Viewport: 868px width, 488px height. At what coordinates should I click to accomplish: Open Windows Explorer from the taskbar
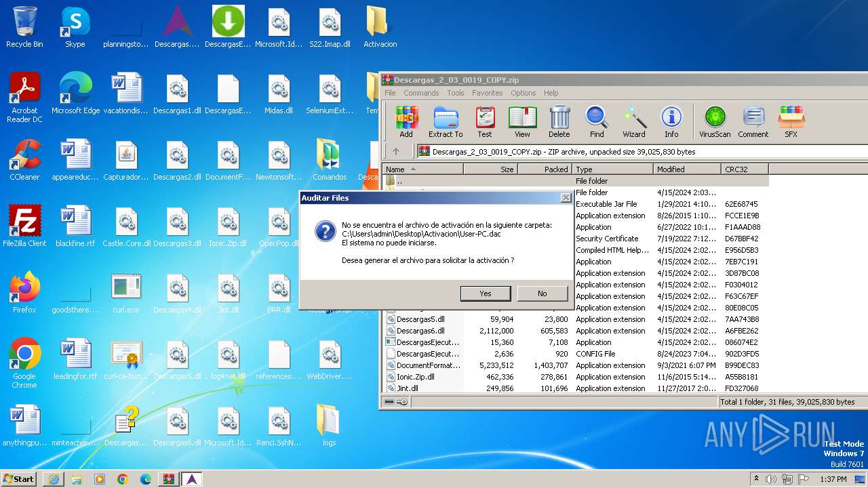click(x=77, y=479)
